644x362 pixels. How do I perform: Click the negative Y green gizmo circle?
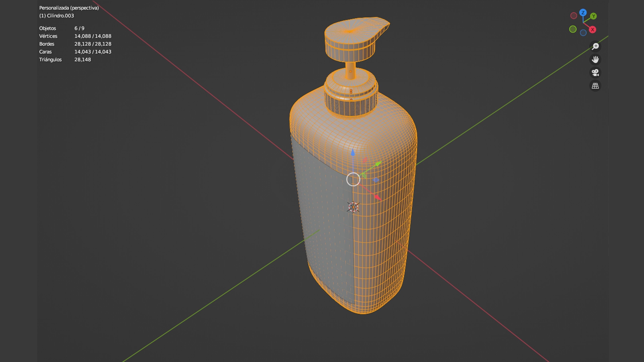pos(573,29)
